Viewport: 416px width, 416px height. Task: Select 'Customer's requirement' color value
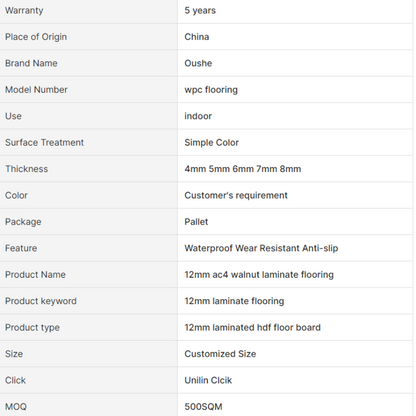pos(236,195)
